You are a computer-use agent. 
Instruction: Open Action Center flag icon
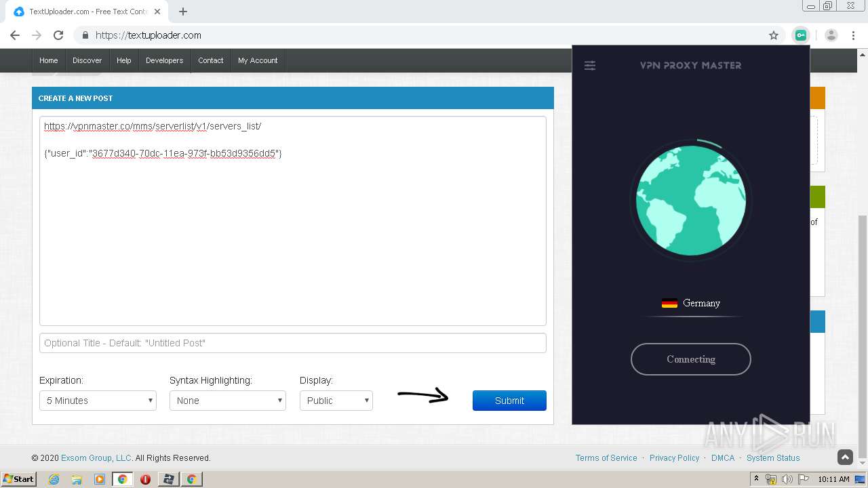point(804,479)
